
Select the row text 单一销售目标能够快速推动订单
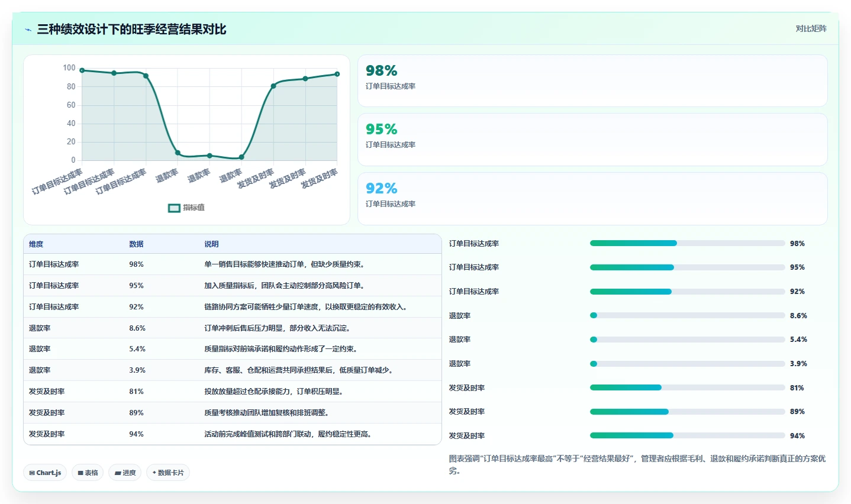[x=254, y=264]
